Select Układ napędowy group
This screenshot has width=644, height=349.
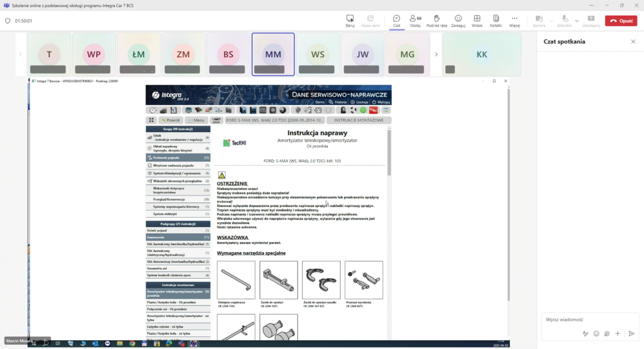coord(178,148)
